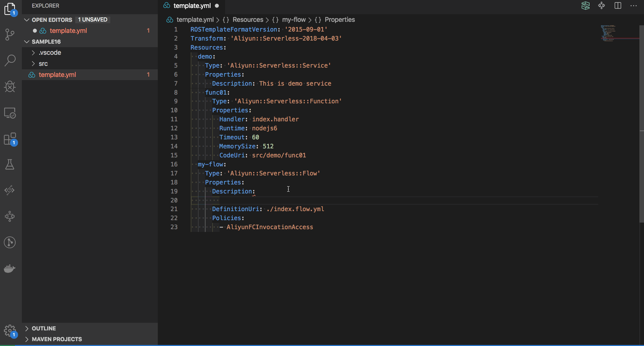Screen dimensions: 644x346
Task: Open the Search view
Action: click(x=10, y=60)
